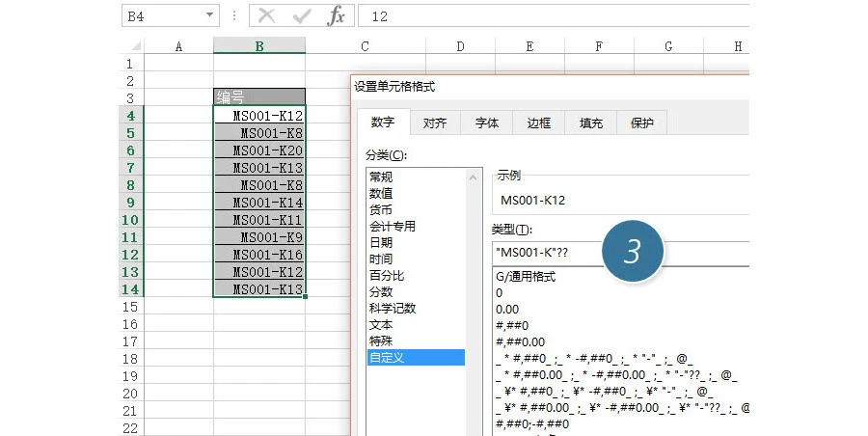The height and width of the screenshot is (436, 868).
Task: Click the formula bar cancel X icon
Action: 267,16
